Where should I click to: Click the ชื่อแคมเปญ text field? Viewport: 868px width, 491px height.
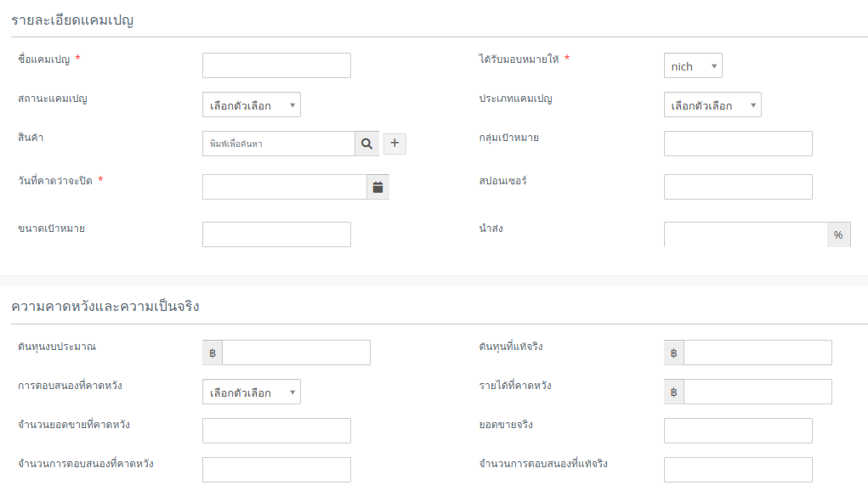[276, 65]
